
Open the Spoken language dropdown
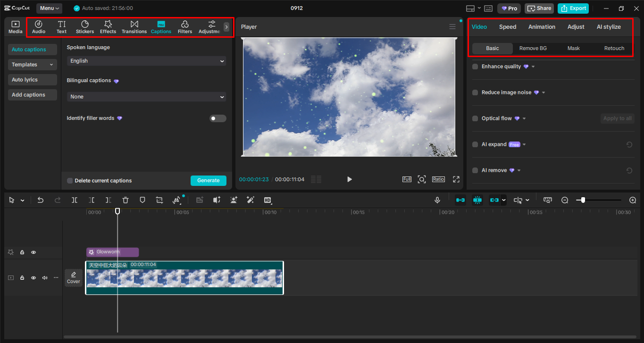(x=146, y=61)
